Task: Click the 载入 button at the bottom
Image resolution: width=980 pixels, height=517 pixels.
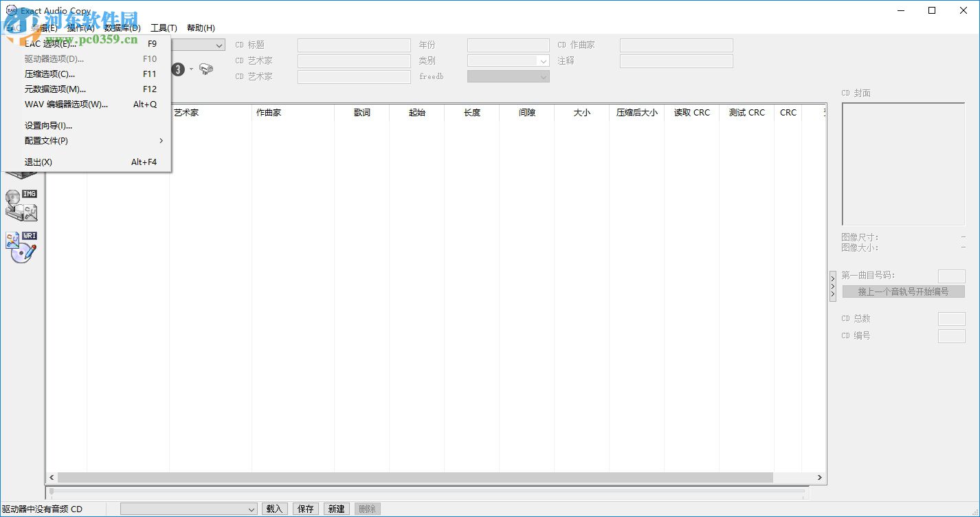Action: coord(274,508)
